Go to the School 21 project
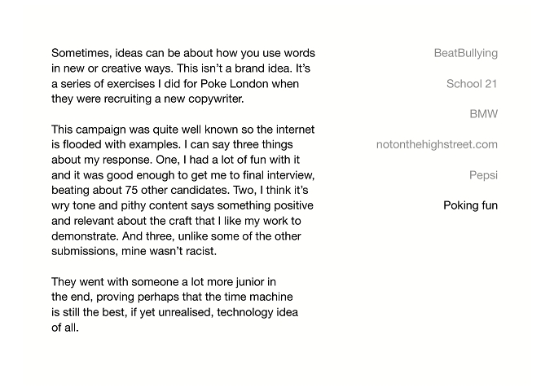The height and width of the screenshot is (392, 554). click(x=472, y=84)
